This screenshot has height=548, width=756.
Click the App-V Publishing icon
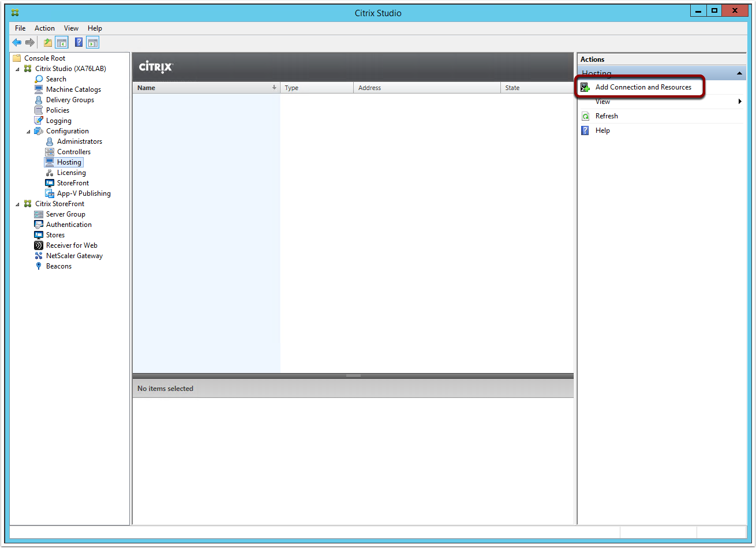point(50,193)
